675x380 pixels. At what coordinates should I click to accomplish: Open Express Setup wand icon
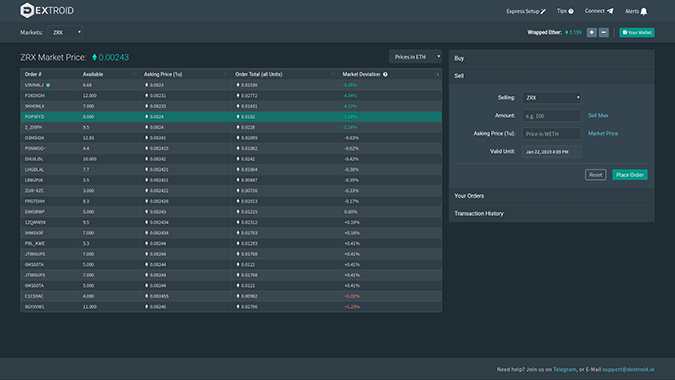pyautogui.click(x=543, y=11)
